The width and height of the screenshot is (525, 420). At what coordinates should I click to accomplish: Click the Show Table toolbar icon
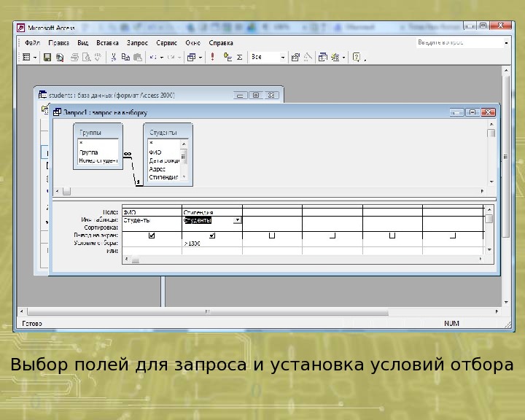(x=227, y=58)
